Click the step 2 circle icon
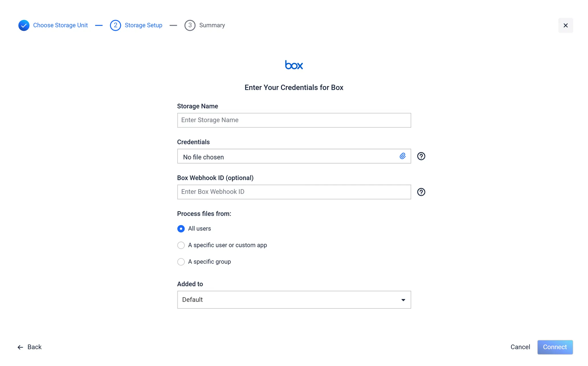 coord(115,25)
